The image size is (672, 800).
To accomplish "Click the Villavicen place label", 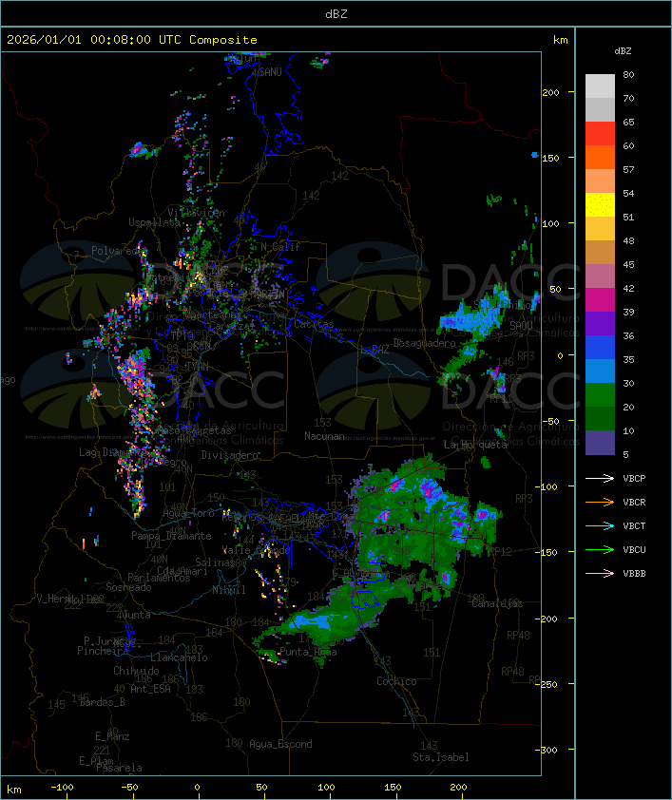I will [197, 213].
